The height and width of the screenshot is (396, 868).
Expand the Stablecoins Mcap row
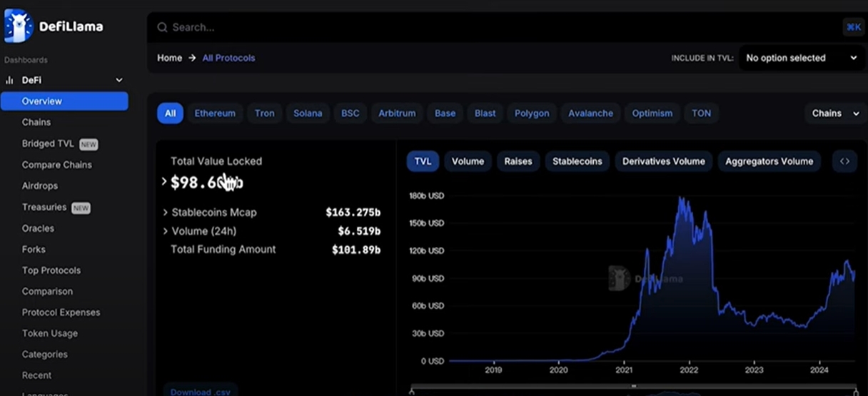click(x=165, y=213)
